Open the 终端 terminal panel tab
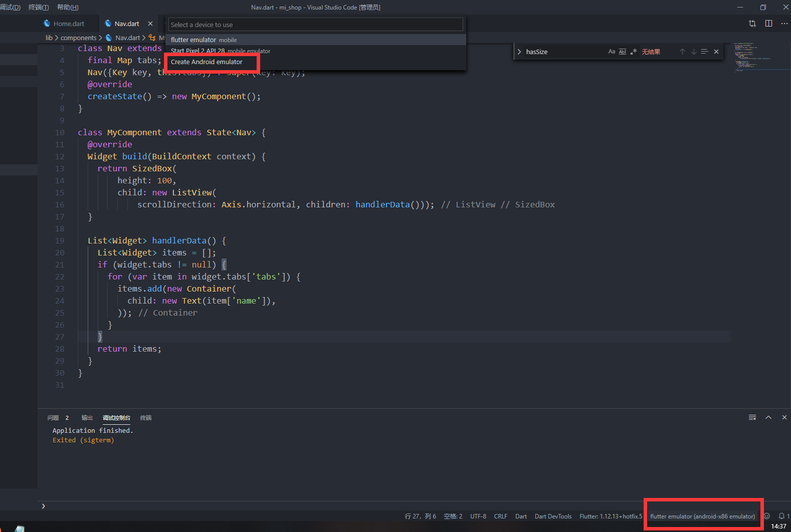 (146, 418)
